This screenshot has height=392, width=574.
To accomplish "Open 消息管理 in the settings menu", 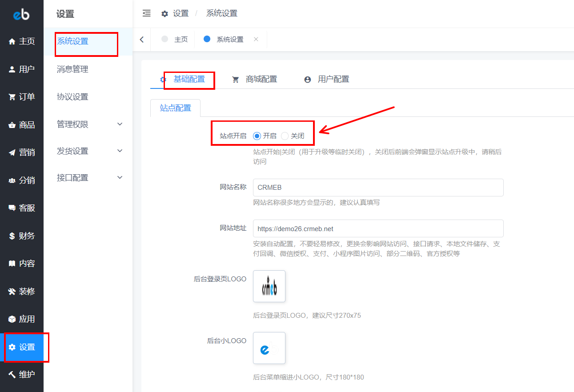I will tap(72, 69).
